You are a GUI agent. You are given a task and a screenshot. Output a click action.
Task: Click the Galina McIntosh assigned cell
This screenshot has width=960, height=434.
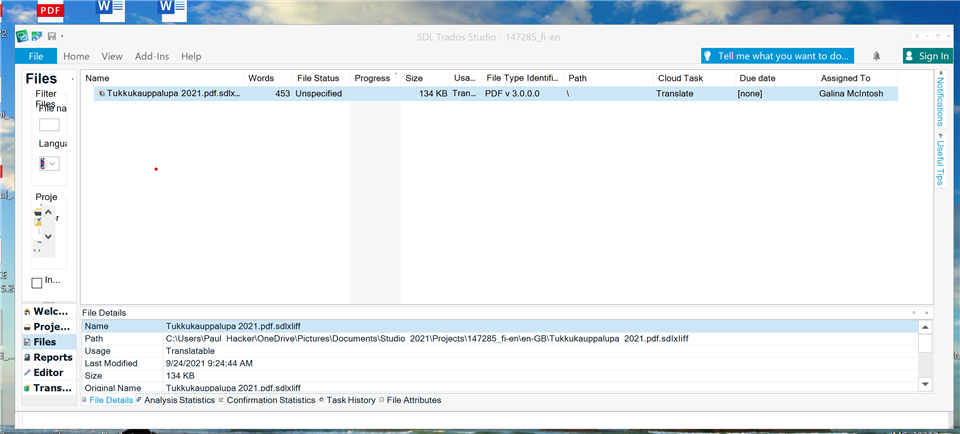pyautogui.click(x=851, y=94)
